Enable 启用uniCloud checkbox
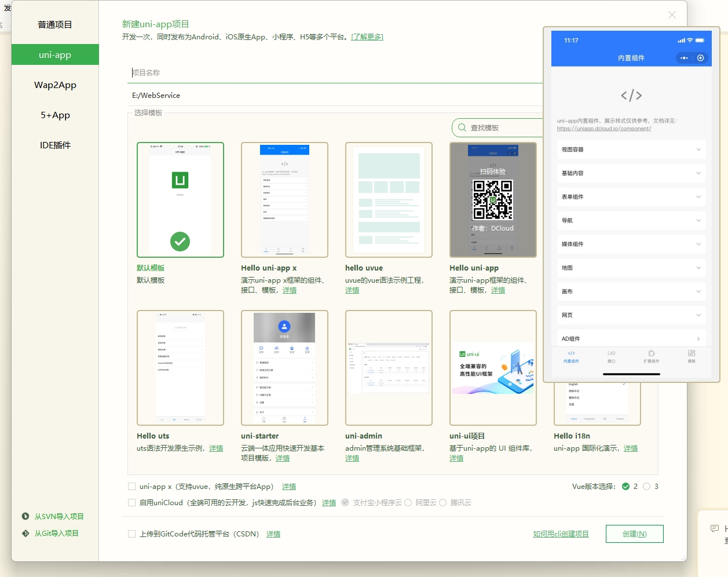The width and height of the screenshot is (728, 577). coord(132,503)
